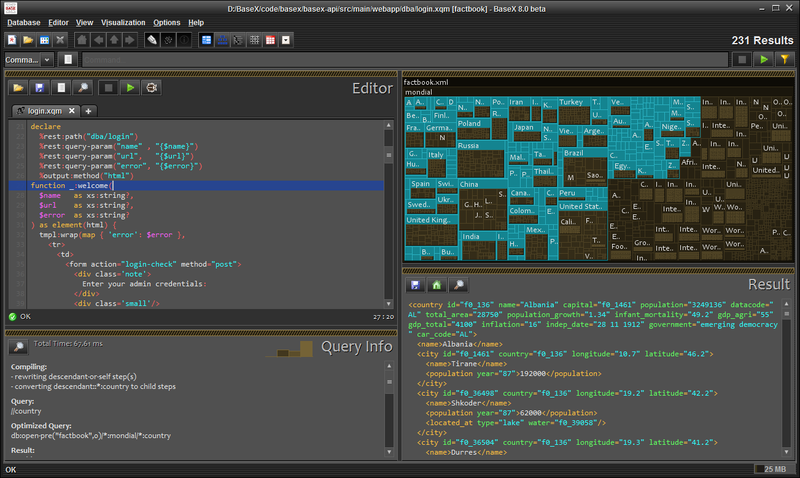The height and width of the screenshot is (478, 800).
Task: Click the green home icon in Result panel
Action: click(437, 285)
